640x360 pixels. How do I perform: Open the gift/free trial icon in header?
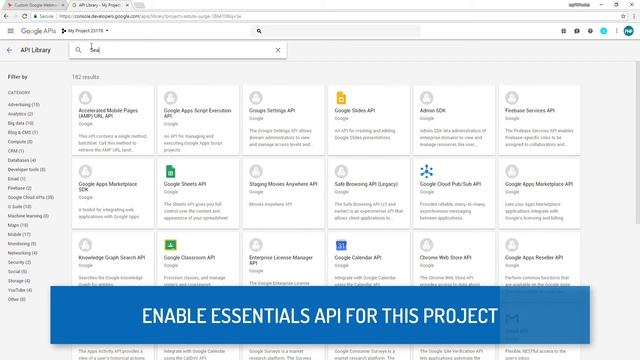pyautogui.click(x=563, y=31)
